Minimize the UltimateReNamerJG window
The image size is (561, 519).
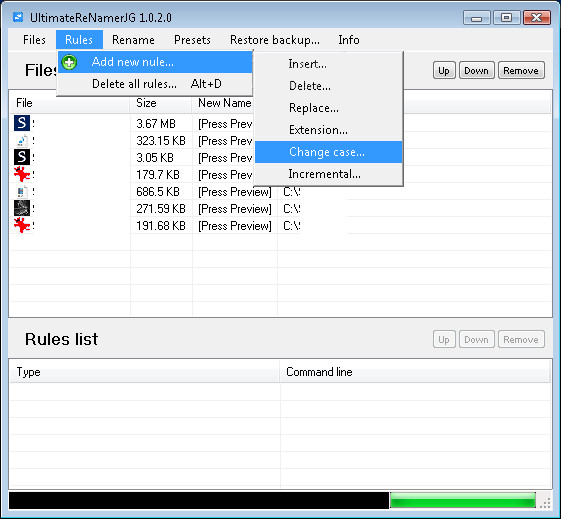click(x=476, y=18)
